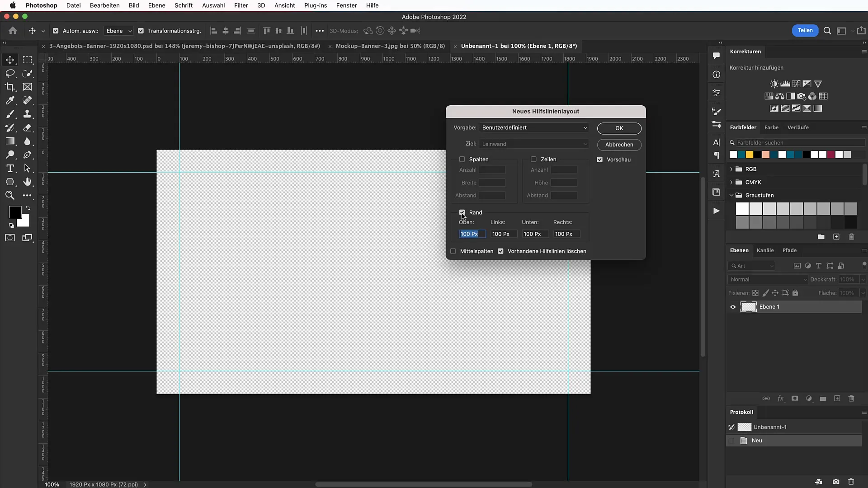Delete layer with Ebenen trash icon
The image size is (868, 488).
[x=851, y=399]
